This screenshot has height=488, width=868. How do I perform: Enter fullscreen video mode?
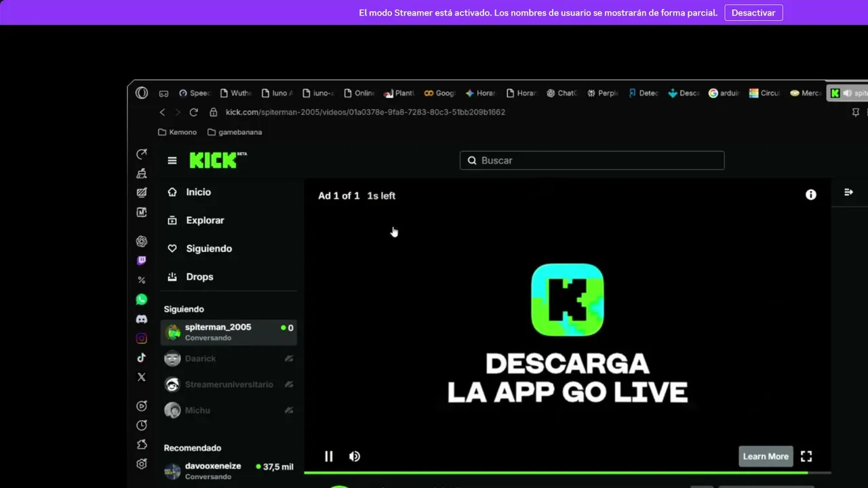(x=806, y=456)
